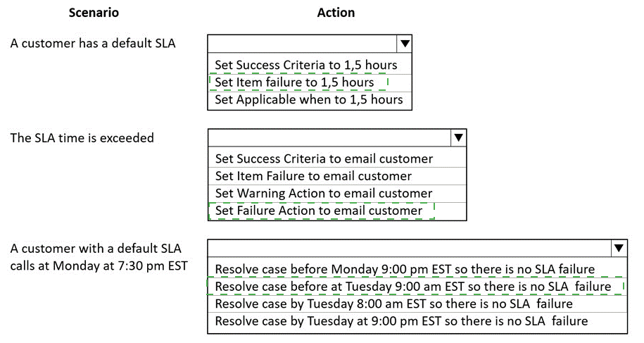Click the 'The SLA time is exceeded' scenario text
This screenshot has height=343, width=644.
coord(82,138)
